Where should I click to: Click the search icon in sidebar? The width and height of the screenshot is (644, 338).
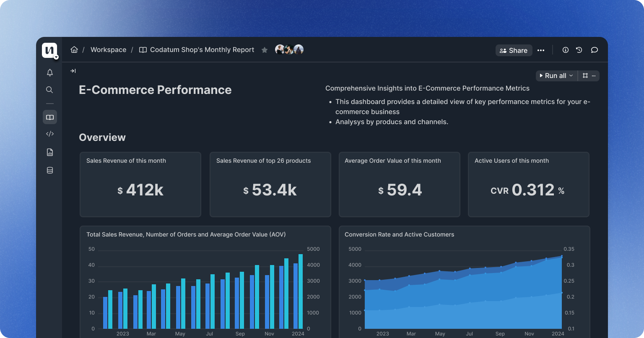click(49, 90)
